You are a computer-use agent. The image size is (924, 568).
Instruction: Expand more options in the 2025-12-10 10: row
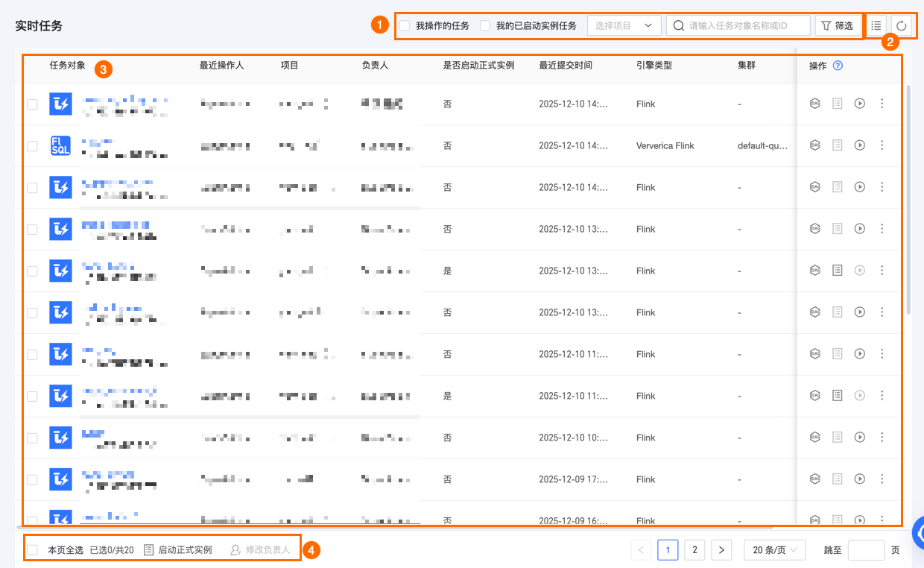[882, 438]
